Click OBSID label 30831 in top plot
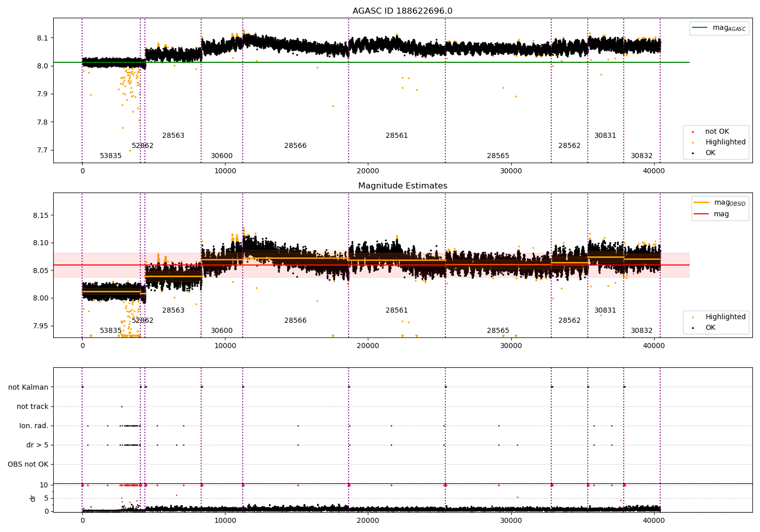The image size is (760, 532). [605, 136]
